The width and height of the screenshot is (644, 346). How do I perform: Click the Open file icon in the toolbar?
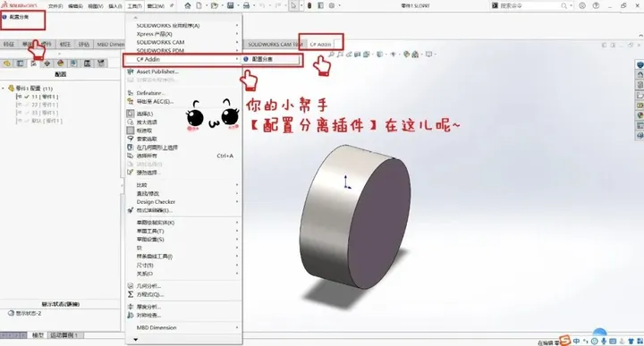click(214, 5)
